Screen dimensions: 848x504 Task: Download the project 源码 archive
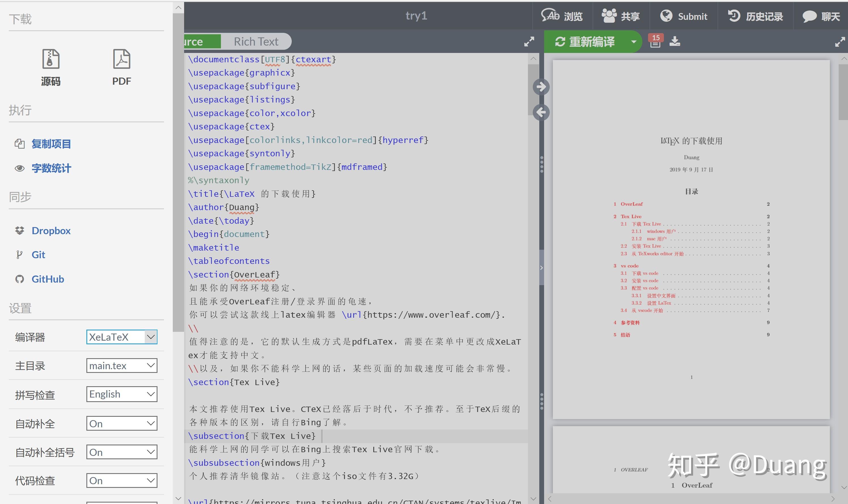(x=50, y=67)
